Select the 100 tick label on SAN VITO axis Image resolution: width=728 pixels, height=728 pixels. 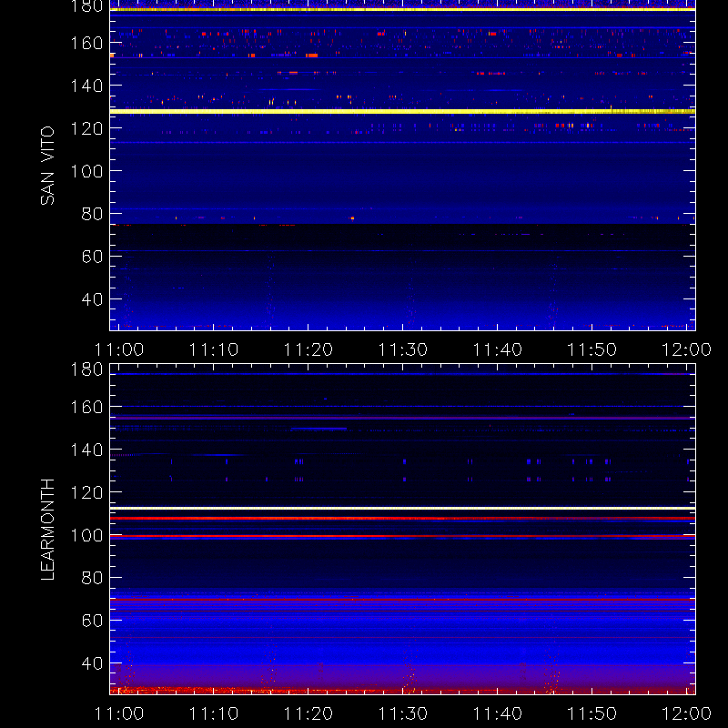pyautogui.click(x=86, y=171)
